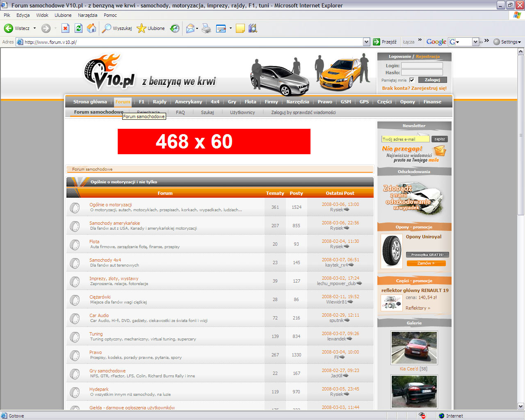Open the History clock icon
The width and height of the screenshot is (525, 420).
pyautogui.click(x=175, y=28)
